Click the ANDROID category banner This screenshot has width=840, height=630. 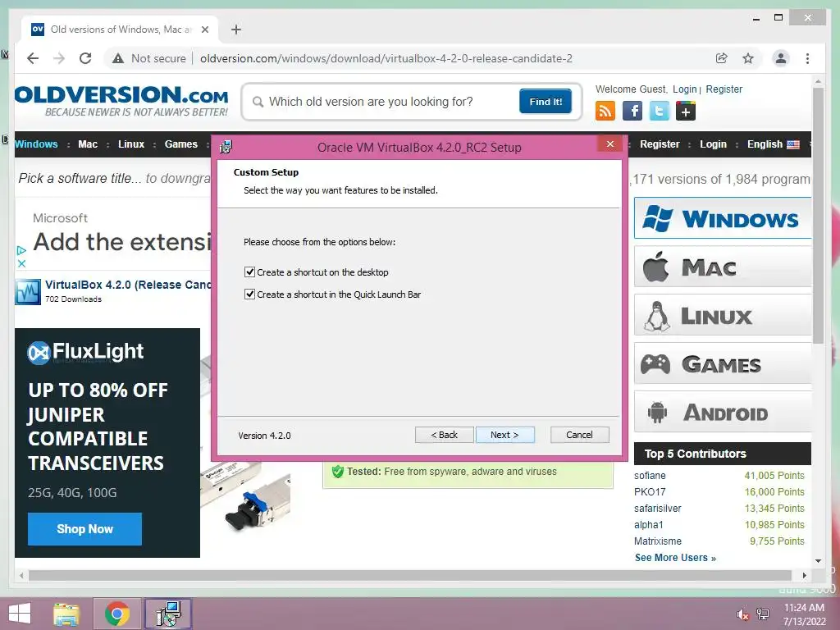[x=723, y=412]
